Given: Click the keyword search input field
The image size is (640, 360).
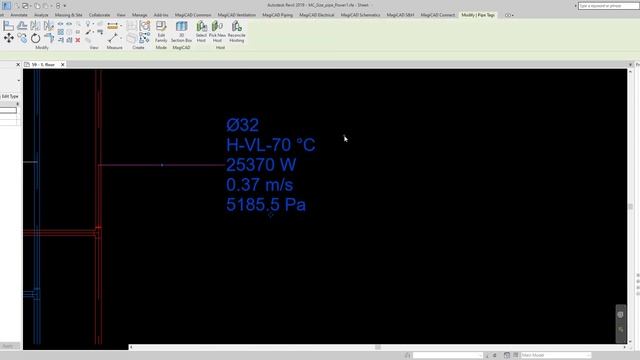Looking at the screenshot, I should 609,6.
